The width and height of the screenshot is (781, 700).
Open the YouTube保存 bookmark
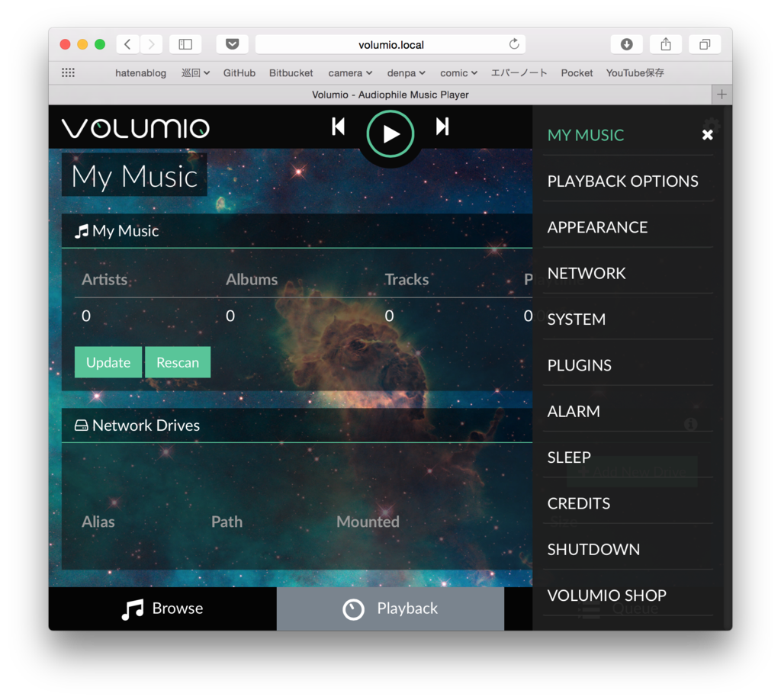click(635, 72)
